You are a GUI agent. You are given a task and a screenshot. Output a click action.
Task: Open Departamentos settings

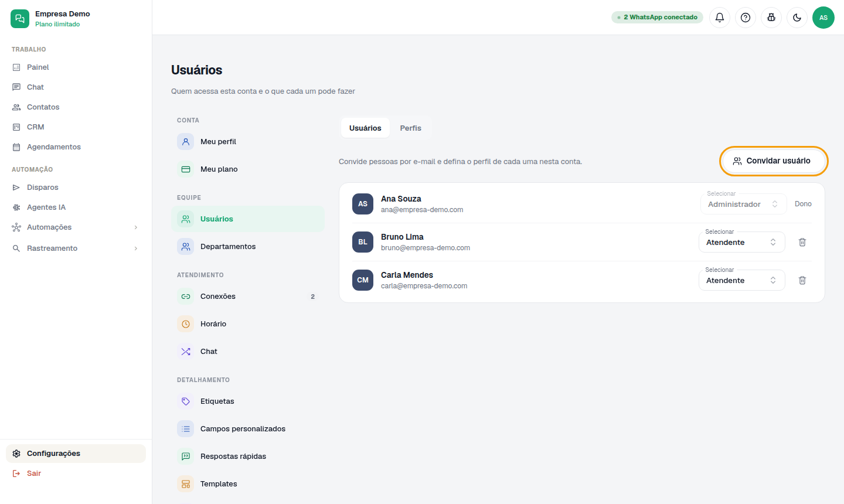tap(248, 247)
